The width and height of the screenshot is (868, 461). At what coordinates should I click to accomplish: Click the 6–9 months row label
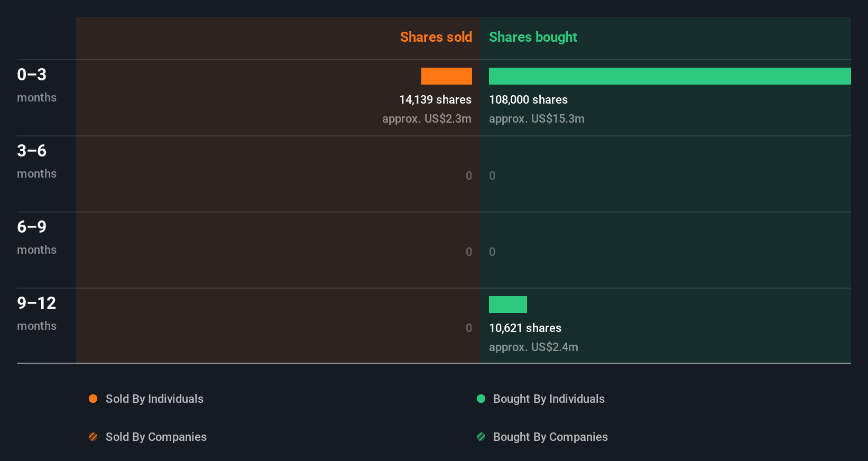pyautogui.click(x=36, y=237)
